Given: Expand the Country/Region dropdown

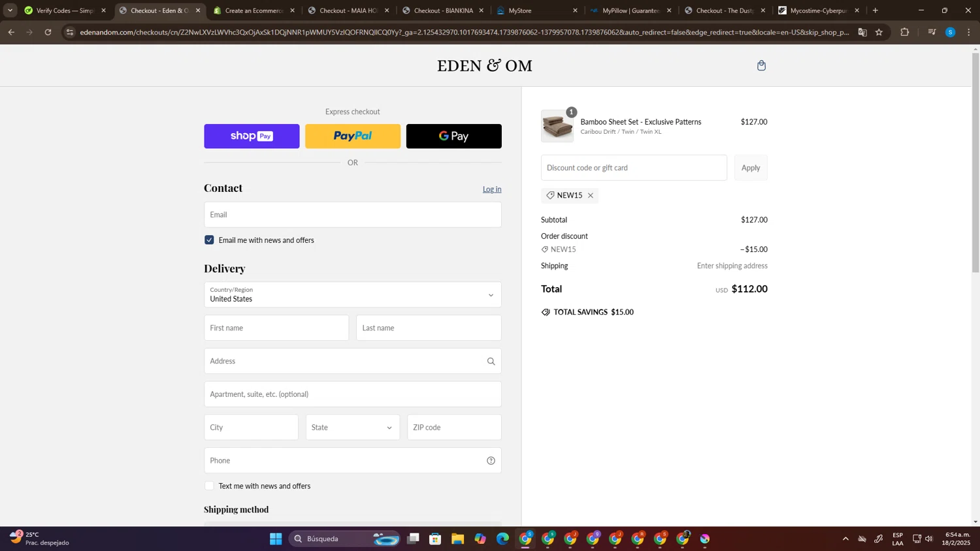Looking at the screenshot, I should (353, 294).
